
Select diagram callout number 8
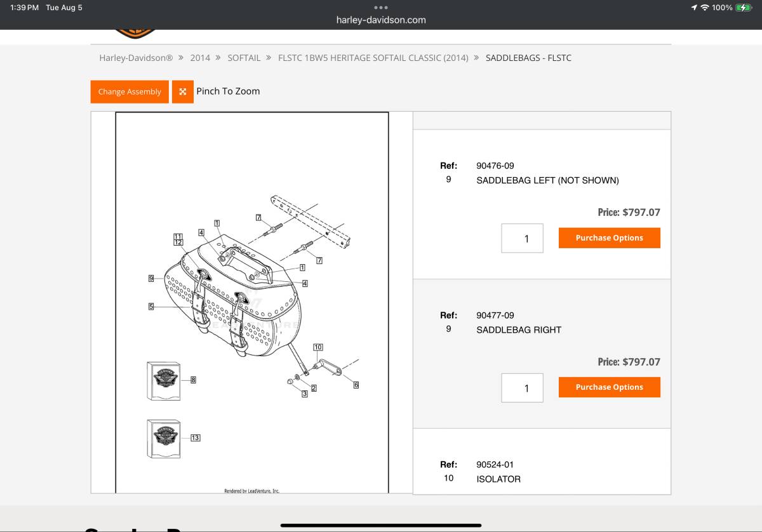pos(193,380)
